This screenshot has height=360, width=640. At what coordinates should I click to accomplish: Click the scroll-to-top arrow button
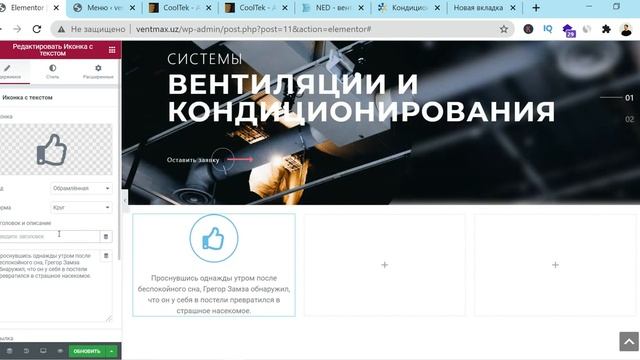(629, 341)
